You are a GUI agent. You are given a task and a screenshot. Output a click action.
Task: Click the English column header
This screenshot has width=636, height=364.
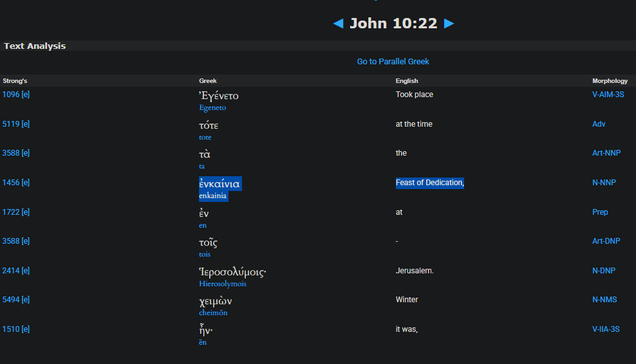point(407,81)
